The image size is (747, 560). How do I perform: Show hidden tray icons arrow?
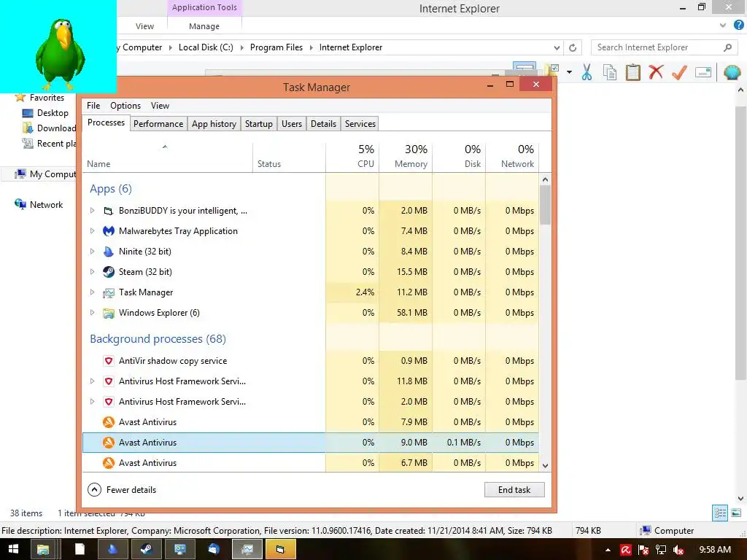point(608,550)
